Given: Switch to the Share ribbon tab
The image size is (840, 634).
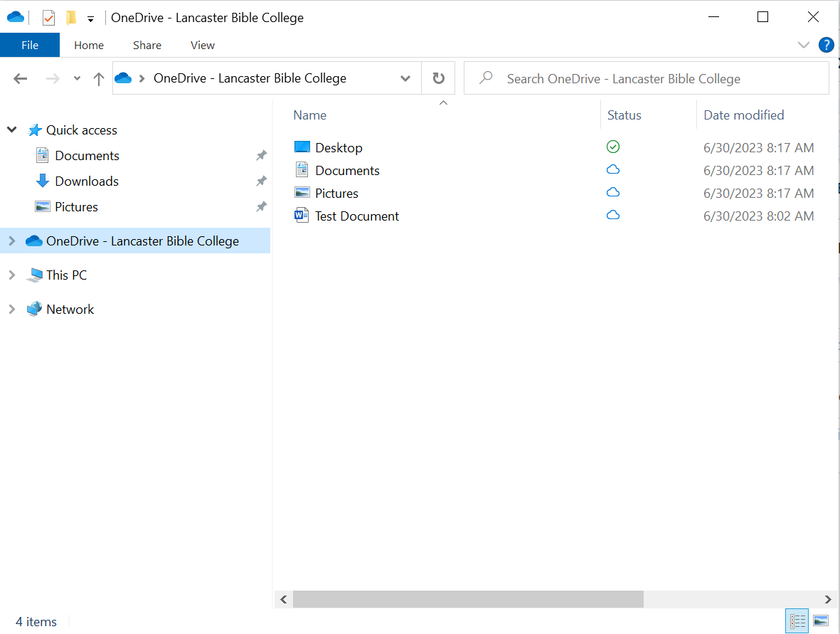Looking at the screenshot, I should 147,45.
